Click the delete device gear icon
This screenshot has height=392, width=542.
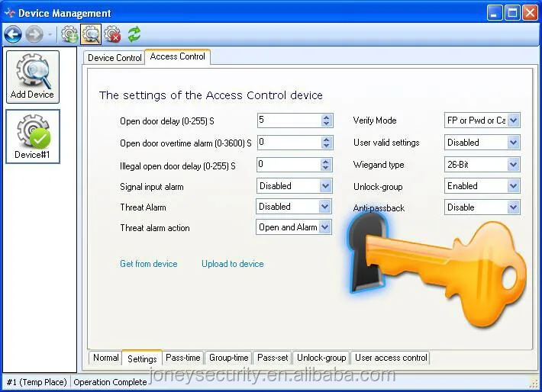pyautogui.click(x=112, y=34)
